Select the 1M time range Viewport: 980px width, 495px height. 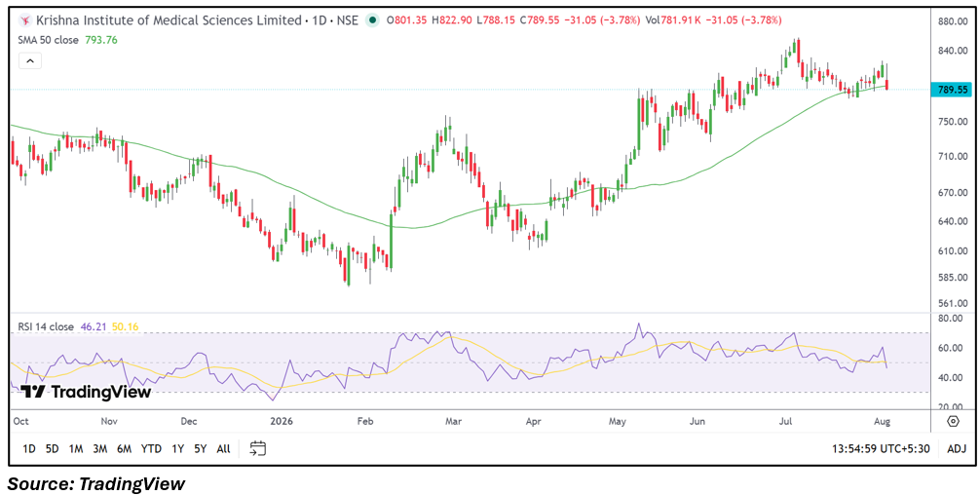pyautogui.click(x=76, y=449)
